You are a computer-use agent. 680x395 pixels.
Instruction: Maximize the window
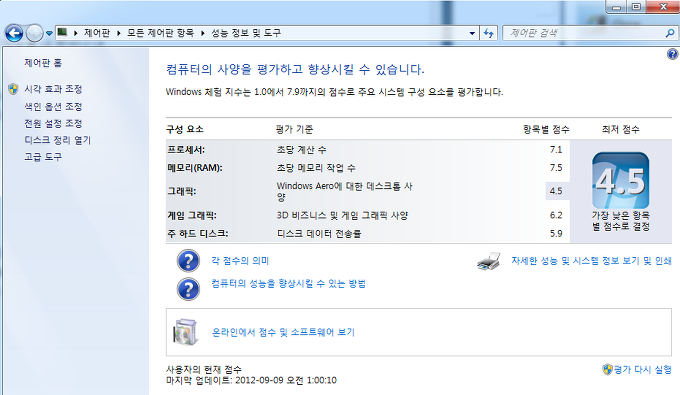pos(636,7)
